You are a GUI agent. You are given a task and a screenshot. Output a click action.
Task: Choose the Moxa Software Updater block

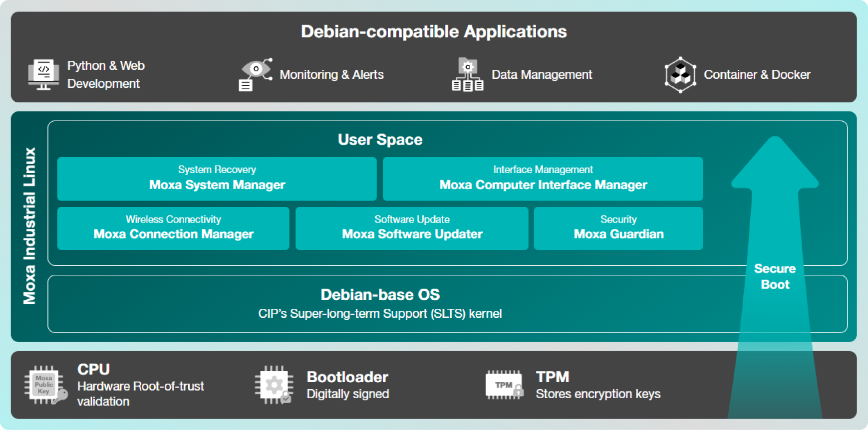[412, 228]
